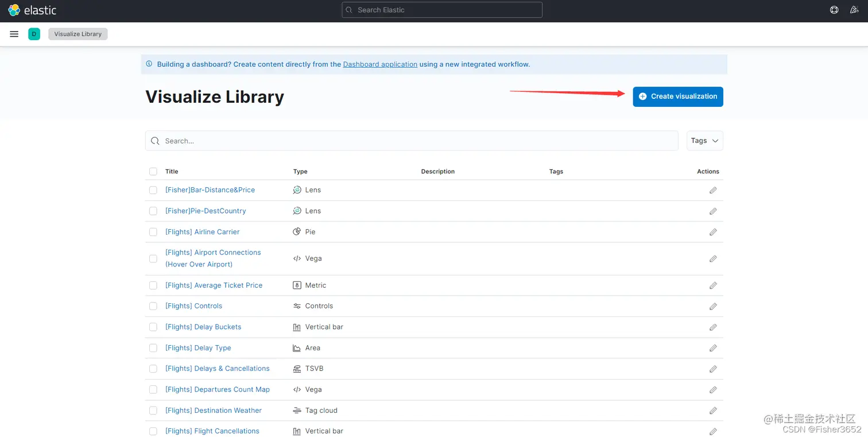868x437 pixels.
Task: Select checkbox for [Flights] Destination Weather
Action: pos(153,411)
